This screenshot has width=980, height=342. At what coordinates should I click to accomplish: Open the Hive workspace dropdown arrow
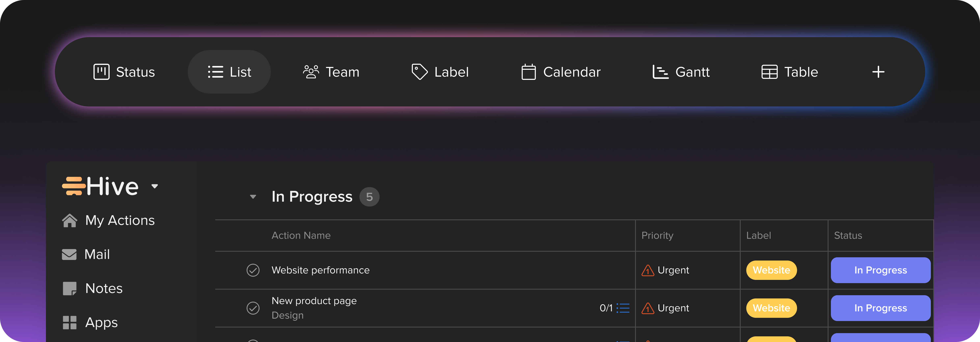[155, 186]
